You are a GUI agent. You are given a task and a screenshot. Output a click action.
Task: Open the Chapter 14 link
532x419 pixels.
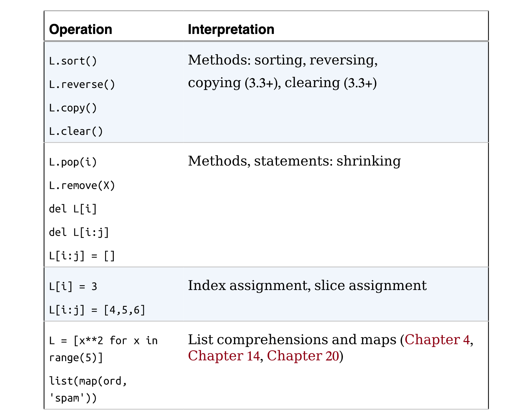pyautogui.click(x=224, y=356)
